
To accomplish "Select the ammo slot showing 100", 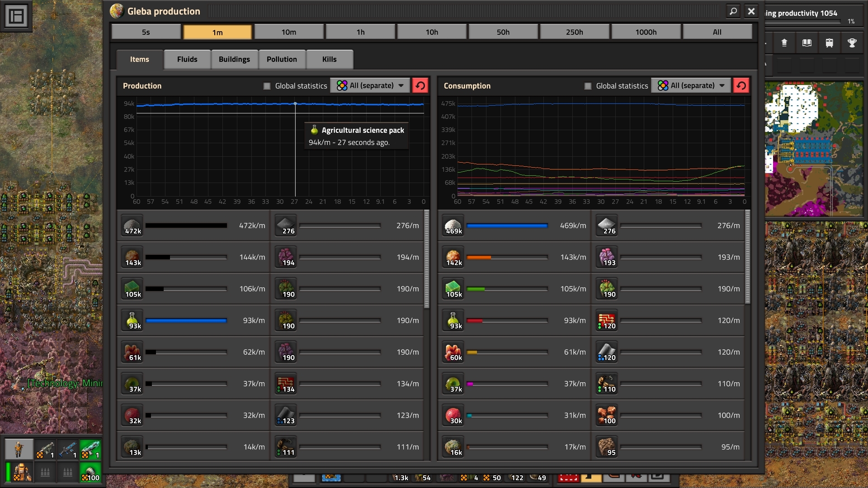I will click(90, 472).
